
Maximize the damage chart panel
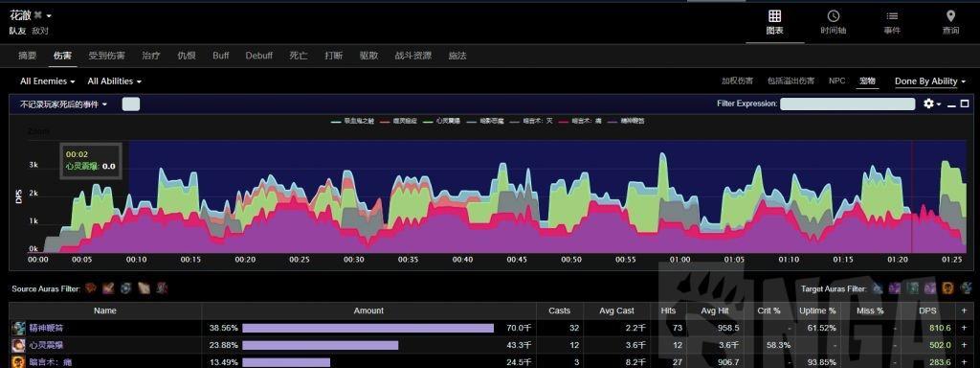click(x=965, y=103)
